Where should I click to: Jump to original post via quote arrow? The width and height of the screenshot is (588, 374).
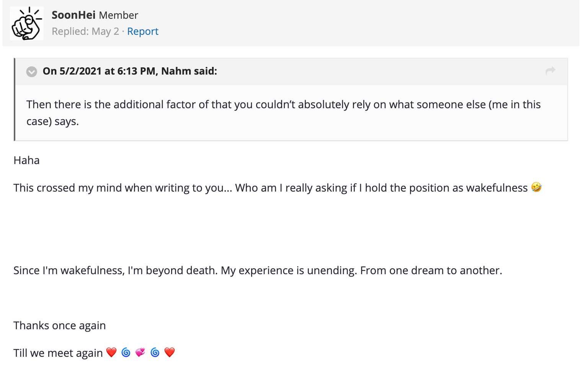click(x=550, y=71)
